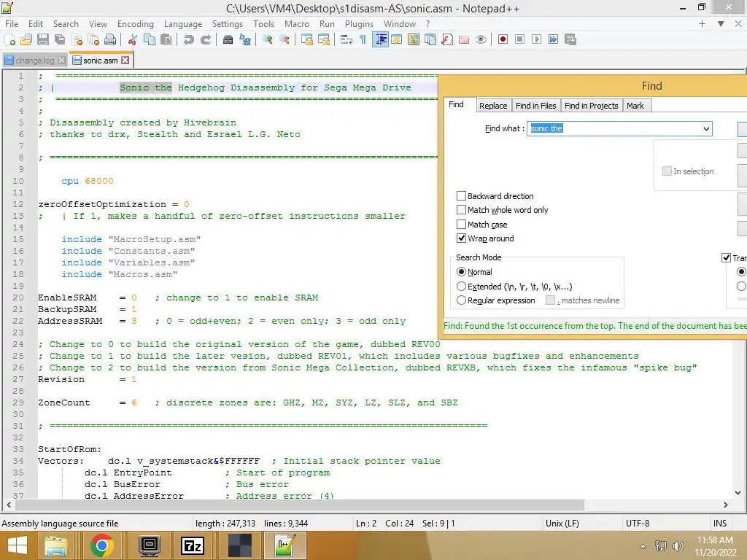Viewport: 747px width, 560px height.
Task: Undo the last edit via toolbar
Action: pos(189,39)
